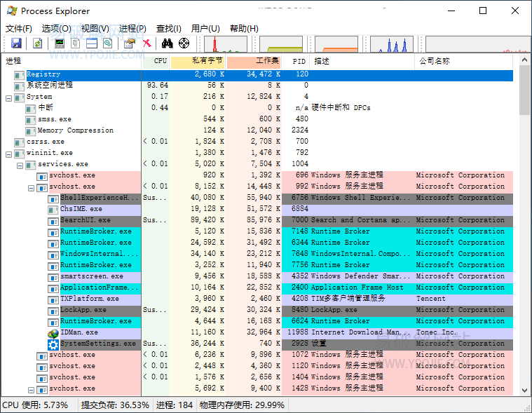Screen dimensions: 532x413
Task: Sort by the 描述 column header
Action: [362, 61]
